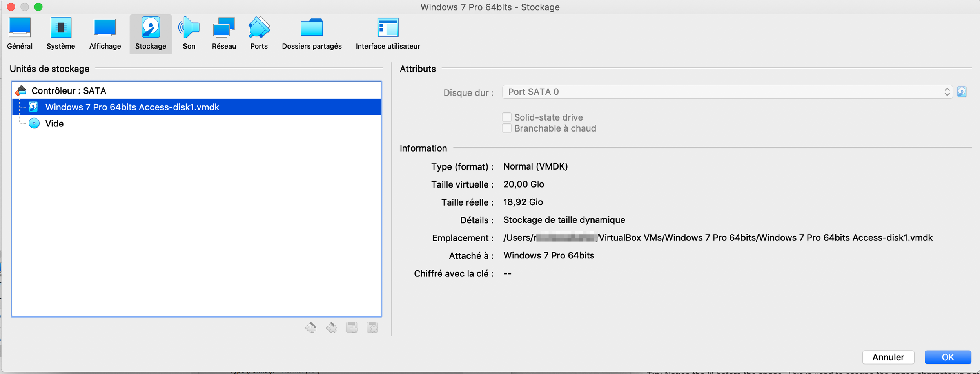Click the optical disc icon beside Vide
Viewport: 980px width, 374px height.
point(34,123)
